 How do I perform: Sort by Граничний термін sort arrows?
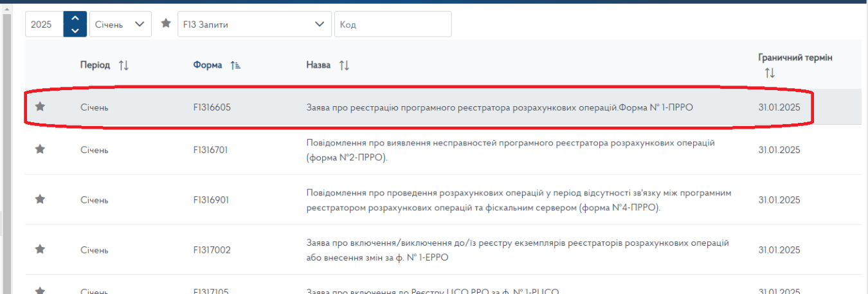click(770, 73)
